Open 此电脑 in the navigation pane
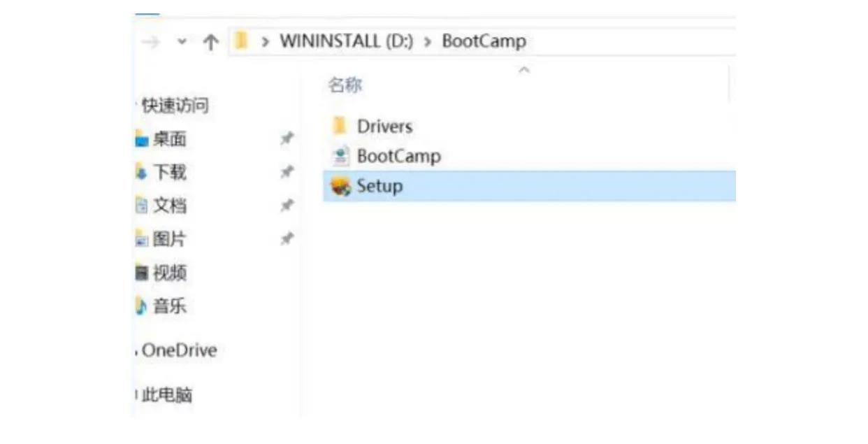 click(167, 396)
